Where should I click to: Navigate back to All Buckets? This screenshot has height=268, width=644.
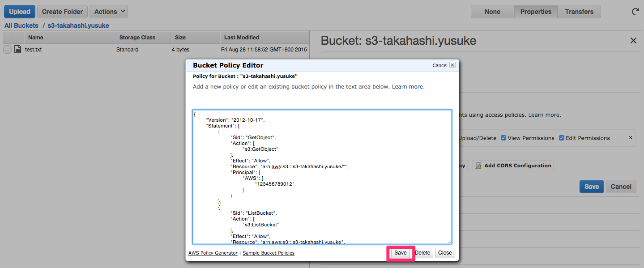coord(21,26)
